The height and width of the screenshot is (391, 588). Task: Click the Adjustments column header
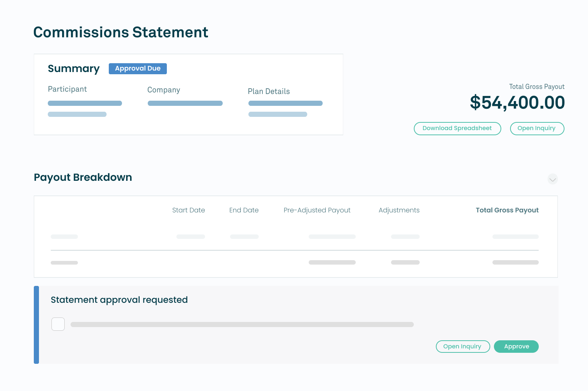[399, 210]
